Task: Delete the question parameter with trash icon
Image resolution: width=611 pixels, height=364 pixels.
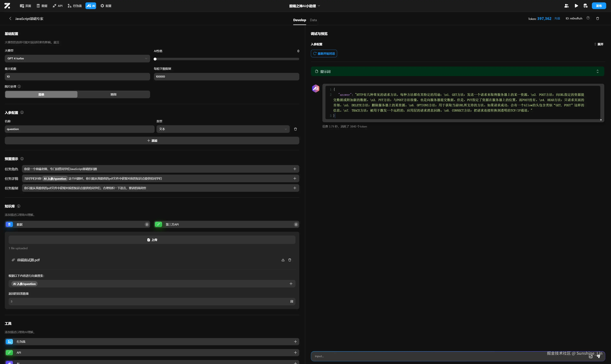Action: [x=295, y=129]
